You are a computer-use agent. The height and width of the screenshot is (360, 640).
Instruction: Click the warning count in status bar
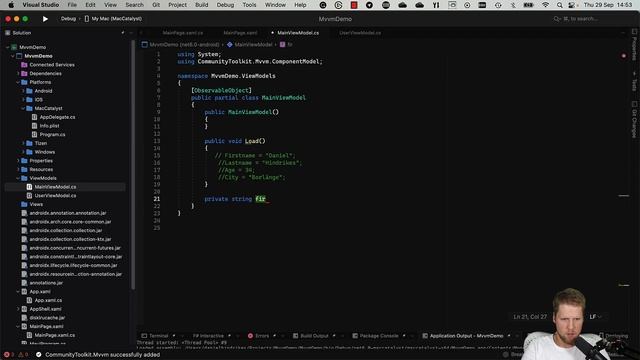click(23, 355)
